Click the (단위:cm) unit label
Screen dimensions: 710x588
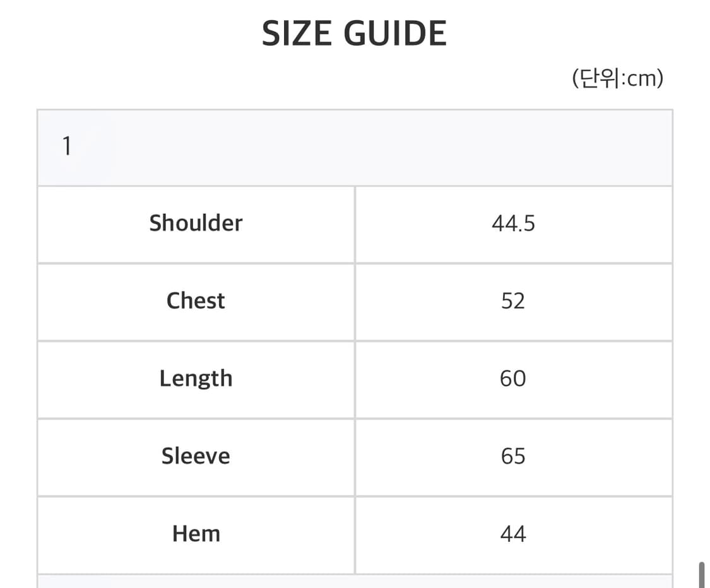click(617, 79)
